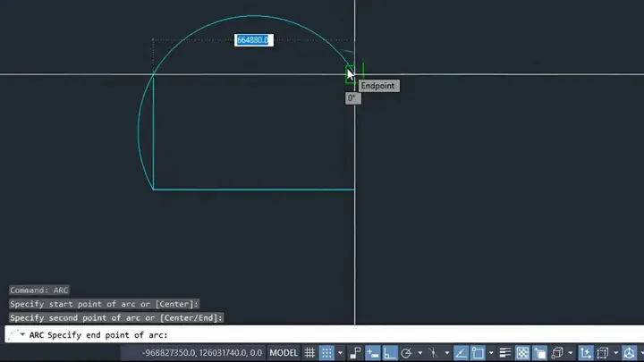Open Selection Filtering dropdown arrow
Image resolution: width=644 pixels, height=362 pixels.
pos(615,352)
